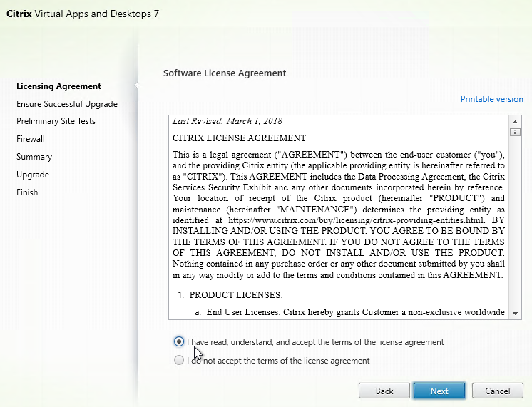The width and height of the screenshot is (532, 407).
Task: Open the Preliminary Site Tests step
Action: [x=56, y=121]
